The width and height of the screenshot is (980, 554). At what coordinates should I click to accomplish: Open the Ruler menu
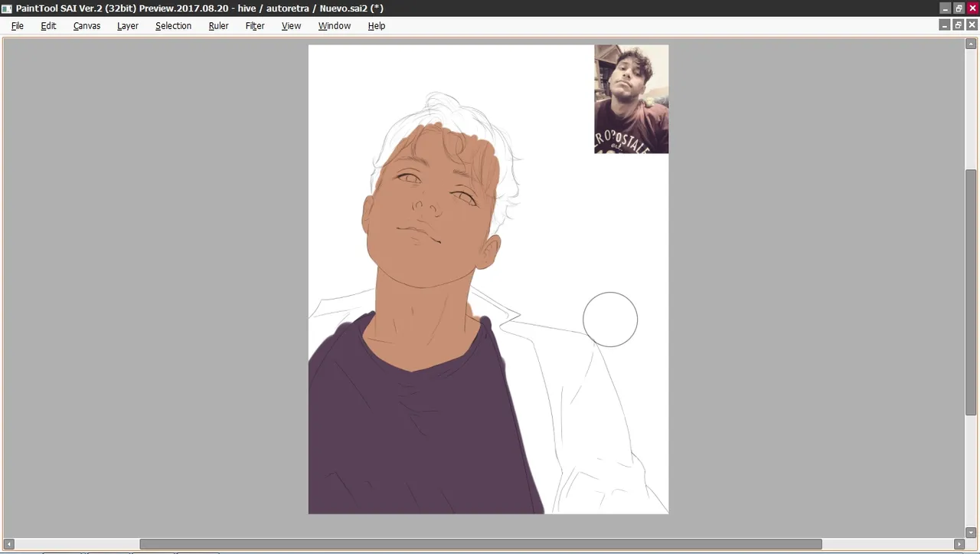[218, 25]
